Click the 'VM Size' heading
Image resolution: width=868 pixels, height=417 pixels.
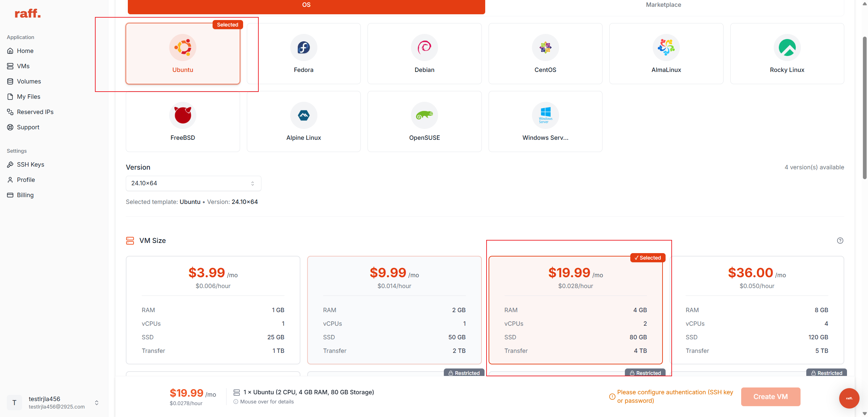(153, 241)
